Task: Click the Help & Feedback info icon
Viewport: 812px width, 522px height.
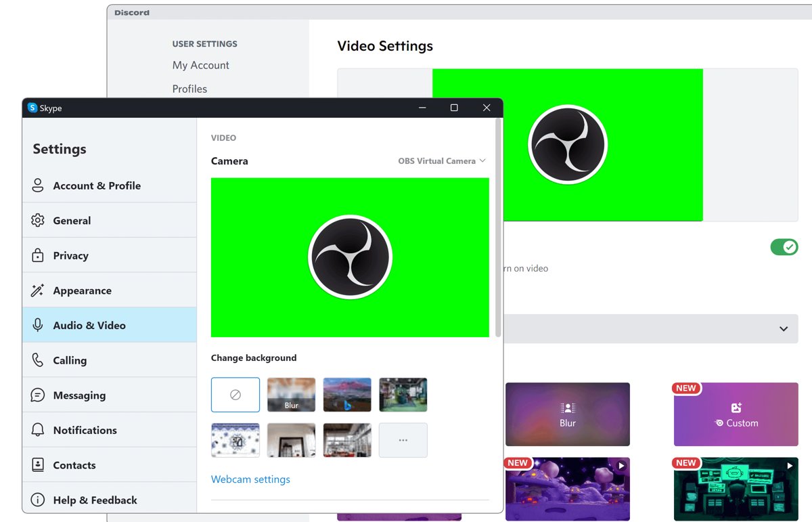Action: pos(38,500)
